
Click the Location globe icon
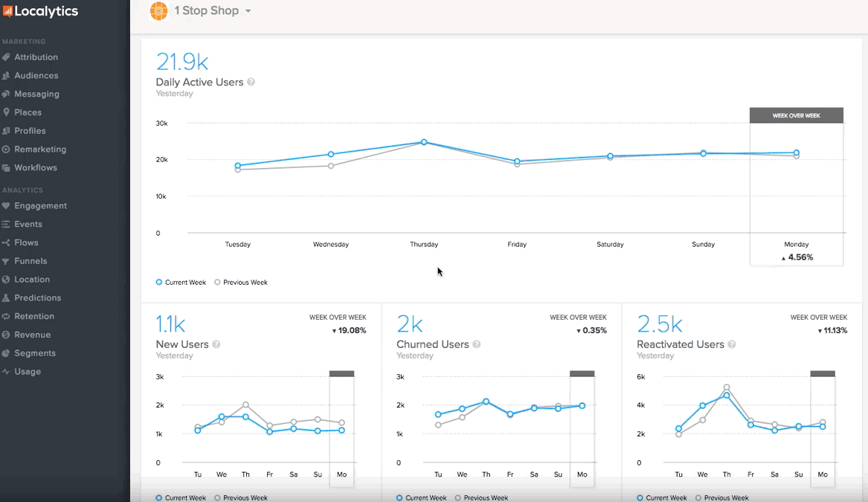pyautogui.click(x=6, y=280)
